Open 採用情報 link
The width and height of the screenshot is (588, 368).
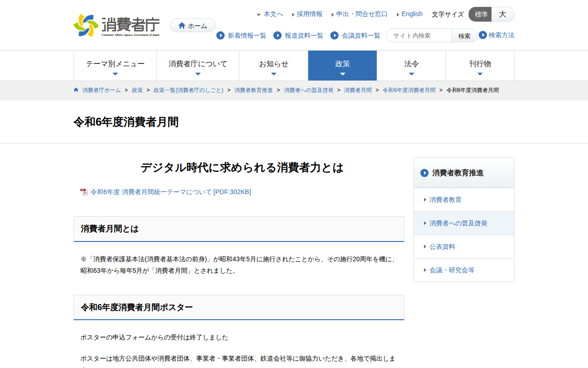click(310, 14)
